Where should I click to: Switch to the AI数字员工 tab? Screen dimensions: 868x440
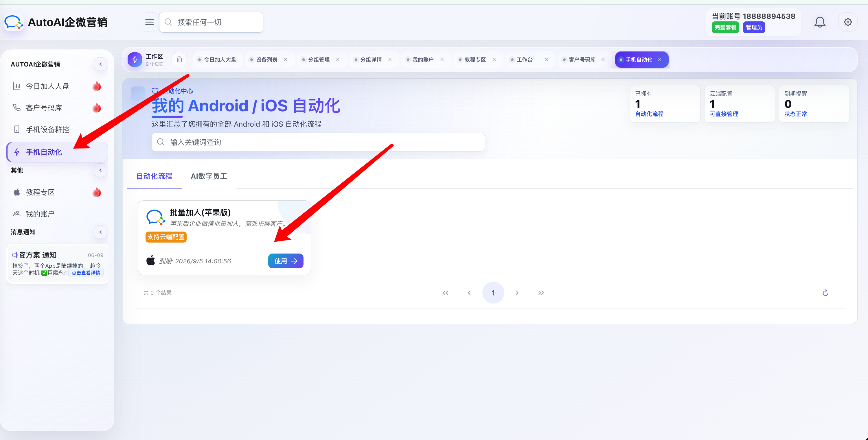[209, 176]
